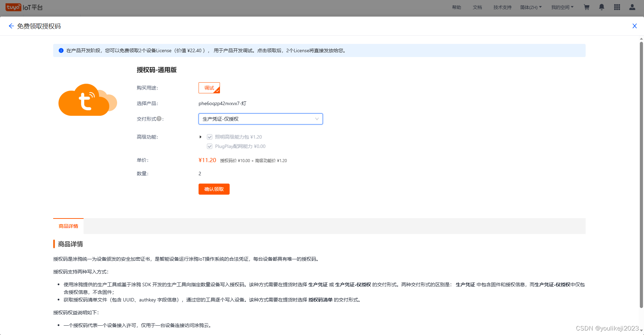Go back using the left arrow icon
Viewport: 644px width, 335px height.
tap(11, 26)
